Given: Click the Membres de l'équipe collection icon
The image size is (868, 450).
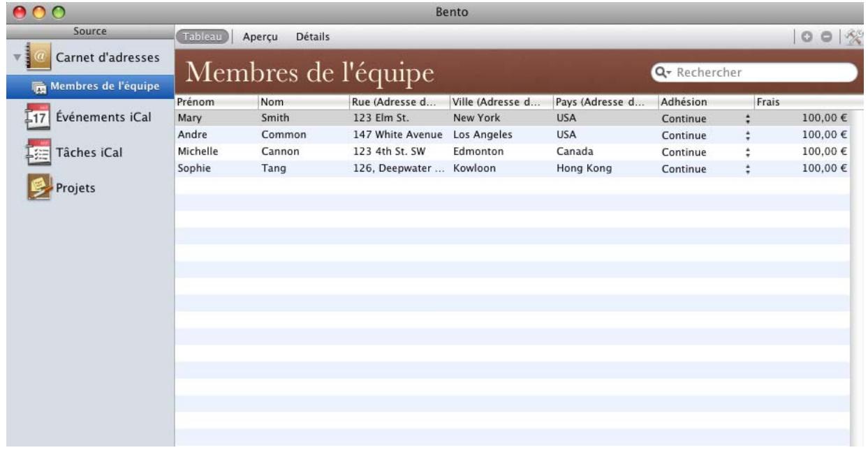Looking at the screenshot, I should 40,87.
